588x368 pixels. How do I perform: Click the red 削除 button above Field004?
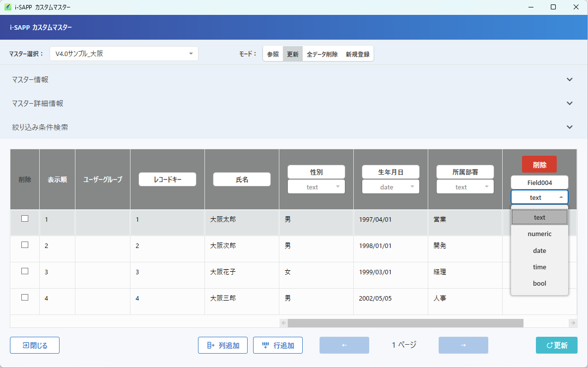pos(539,165)
